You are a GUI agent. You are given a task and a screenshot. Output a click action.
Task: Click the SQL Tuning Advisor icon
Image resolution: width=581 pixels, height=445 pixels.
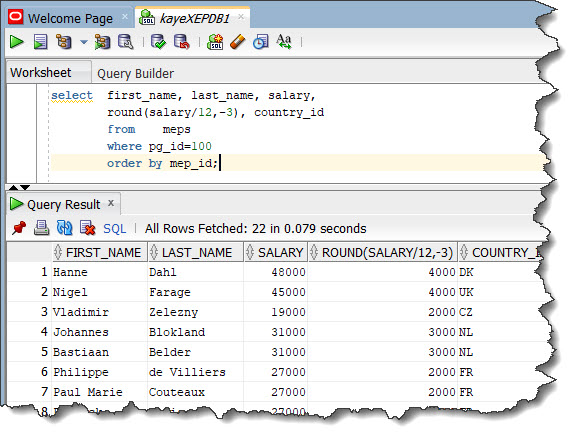pyautogui.click(x=126, y=41)
